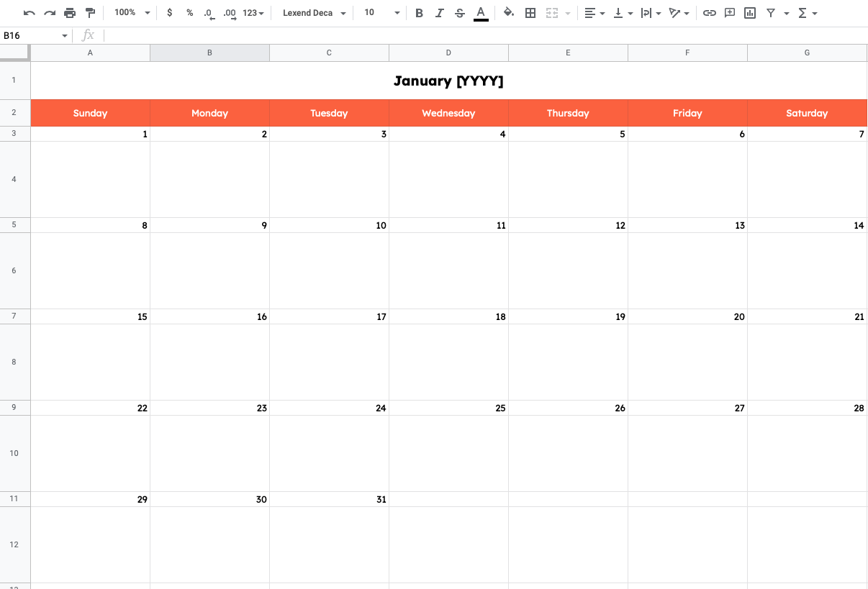Open the zoom level menu showing 100%
This screenshot has height=589, width=868.
coord(130,12)
